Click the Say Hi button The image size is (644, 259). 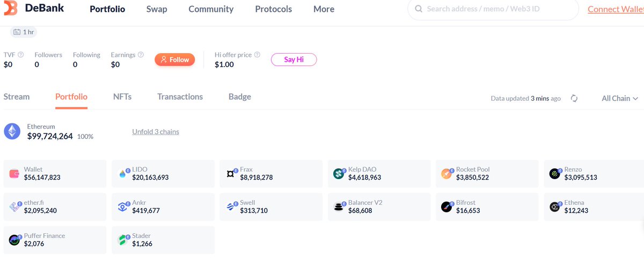click(294, 60)
